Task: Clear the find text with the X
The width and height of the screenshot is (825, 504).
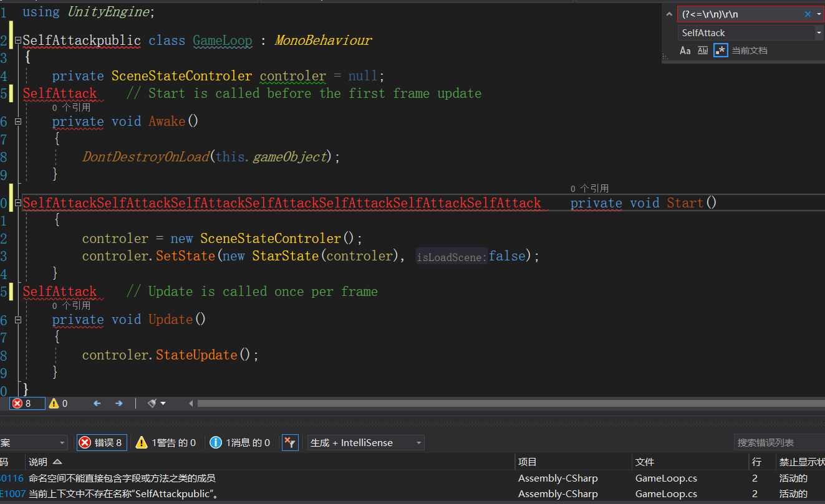Action: click(x=808, y=14)
